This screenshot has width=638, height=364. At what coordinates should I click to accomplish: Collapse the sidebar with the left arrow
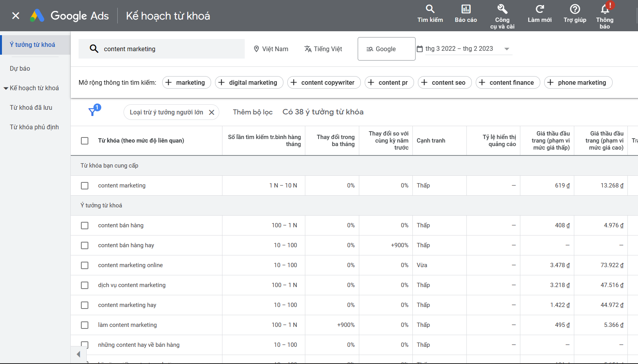pyautogui.click(x=79, y=354)
